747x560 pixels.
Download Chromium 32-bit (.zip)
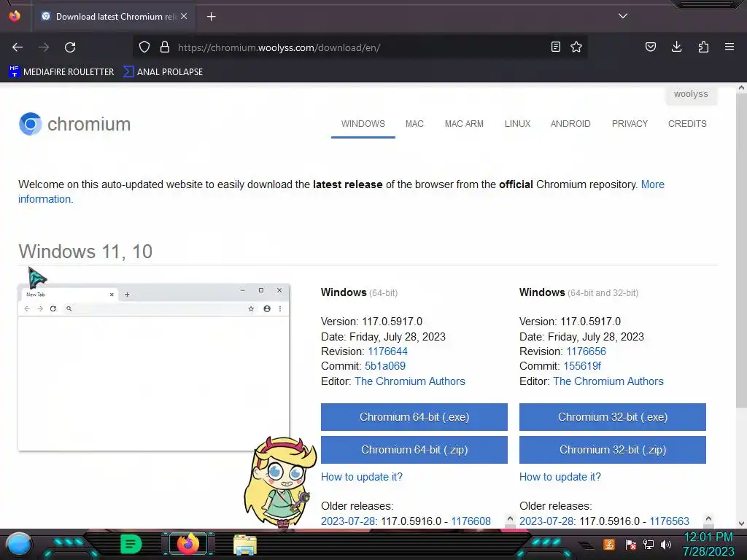613,450
